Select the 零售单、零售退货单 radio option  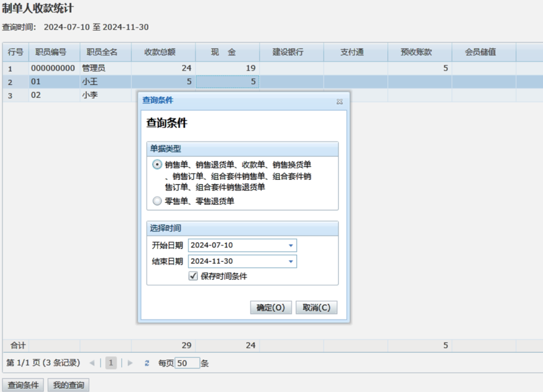(157, 201)
